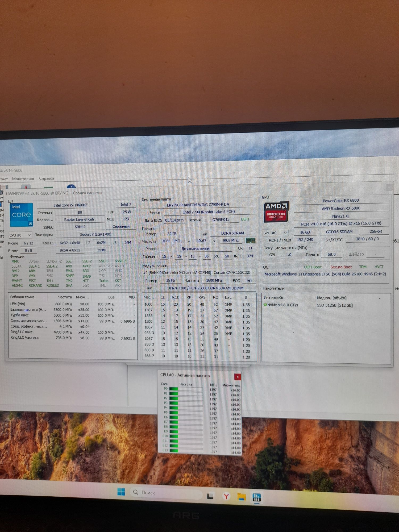The width and height of the screenshot is (399, 532).
Task: Click the P-core count 6 / 12 field
Action: point(28,243)
